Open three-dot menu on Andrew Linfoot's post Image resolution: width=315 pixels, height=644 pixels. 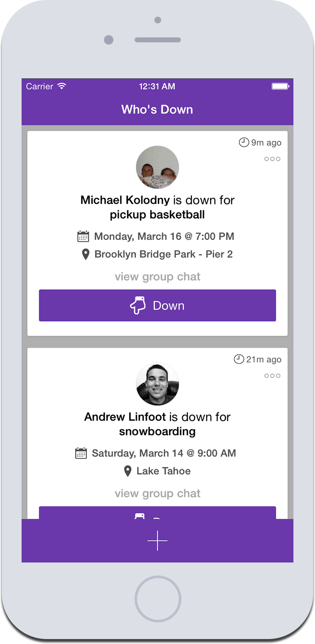click(x=272, y=376)
